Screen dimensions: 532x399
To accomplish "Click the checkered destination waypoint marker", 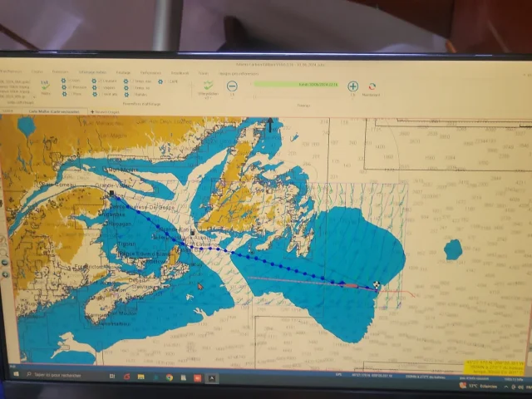I will (x=377, y=284).
